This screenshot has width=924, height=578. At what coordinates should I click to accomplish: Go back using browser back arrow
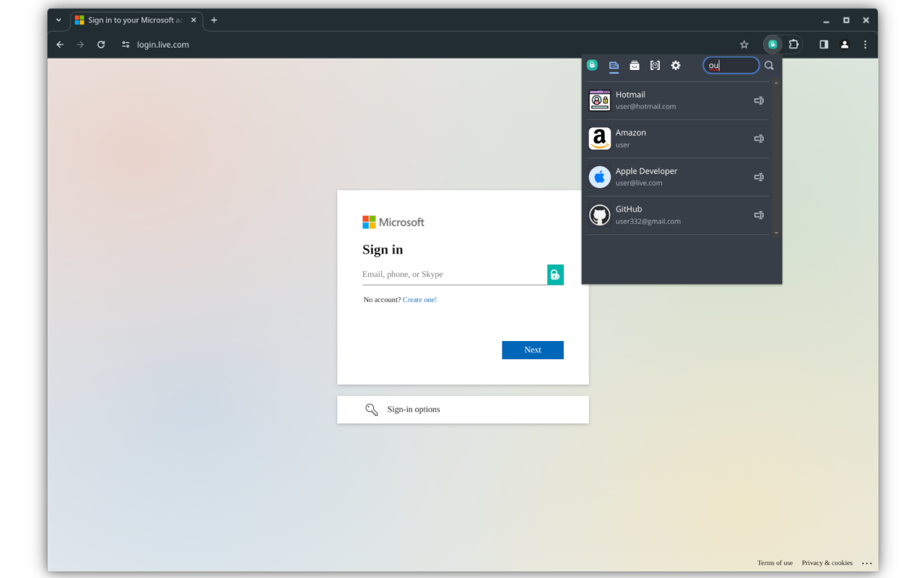click(60, 45)
